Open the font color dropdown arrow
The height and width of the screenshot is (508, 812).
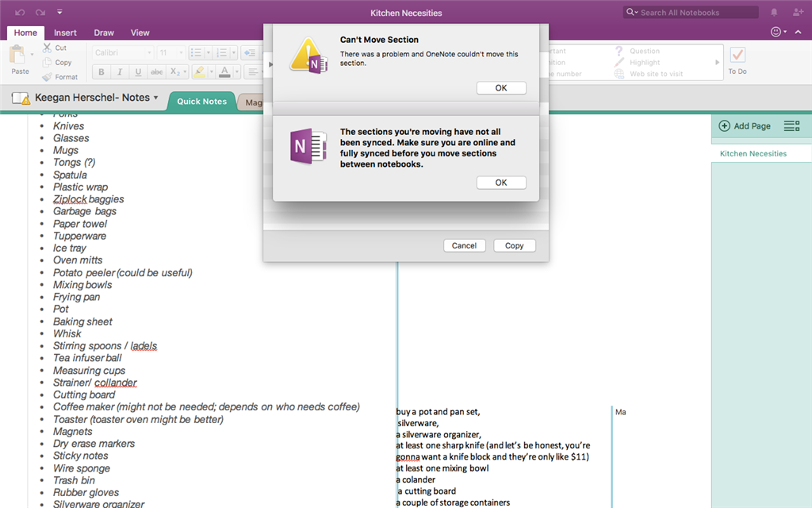(236, 72)
